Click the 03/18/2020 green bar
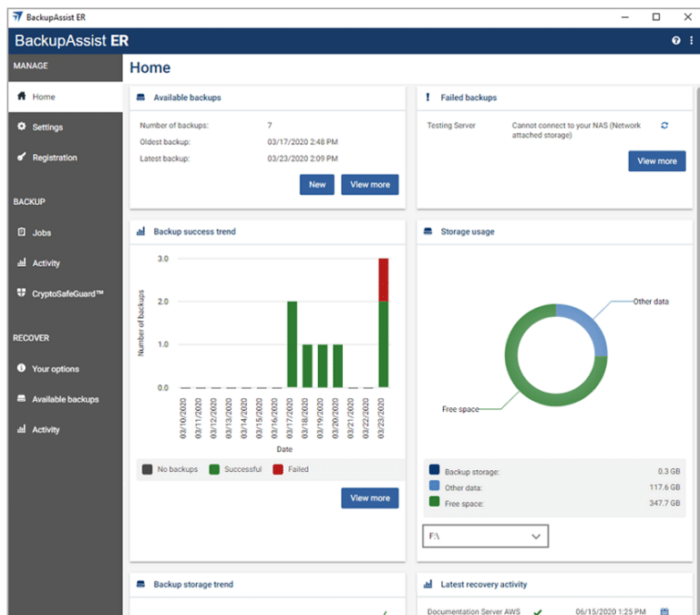700x615 pixels. click(x=307, y=365)
